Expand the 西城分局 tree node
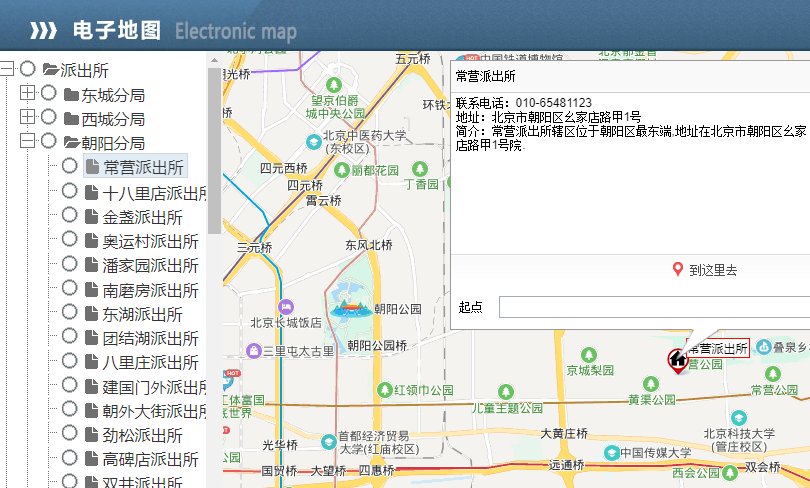 [27, 117]
